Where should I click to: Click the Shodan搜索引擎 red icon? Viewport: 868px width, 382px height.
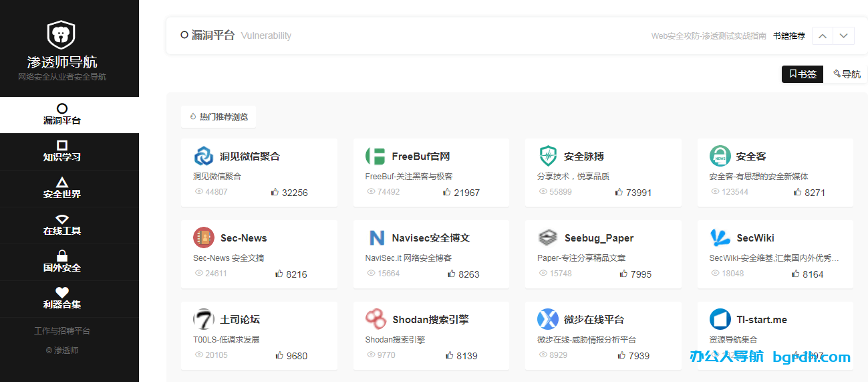tap(376, 319)
